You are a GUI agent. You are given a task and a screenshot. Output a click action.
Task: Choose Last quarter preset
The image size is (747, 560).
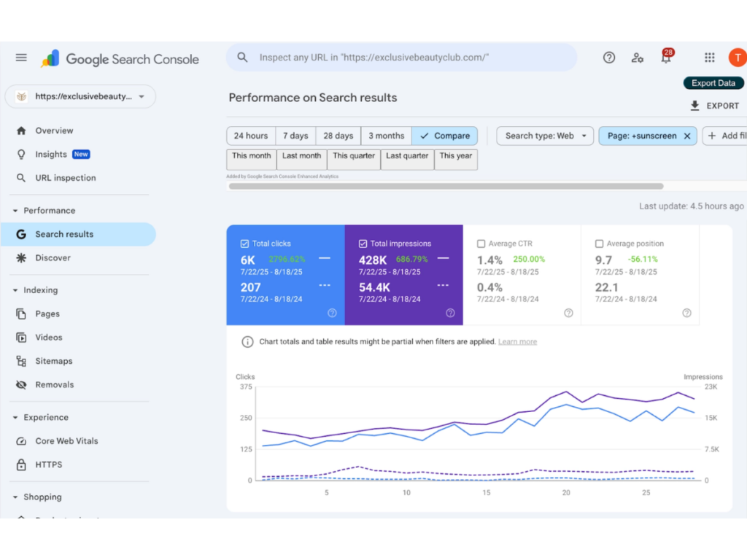coord(407,160)
